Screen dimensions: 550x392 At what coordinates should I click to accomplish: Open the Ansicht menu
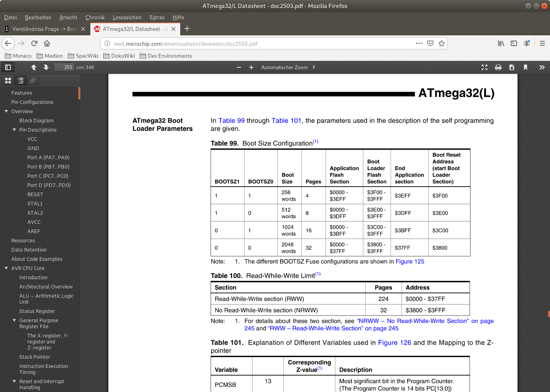68,17
